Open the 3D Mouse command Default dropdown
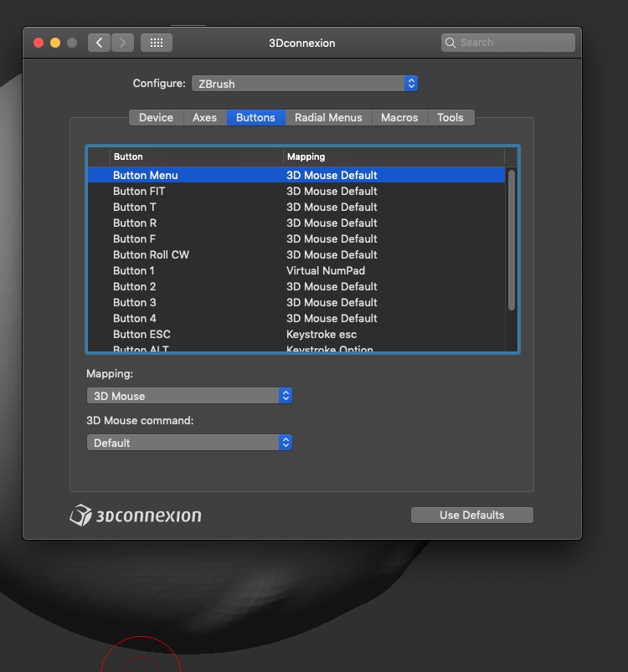 (189, 443)
